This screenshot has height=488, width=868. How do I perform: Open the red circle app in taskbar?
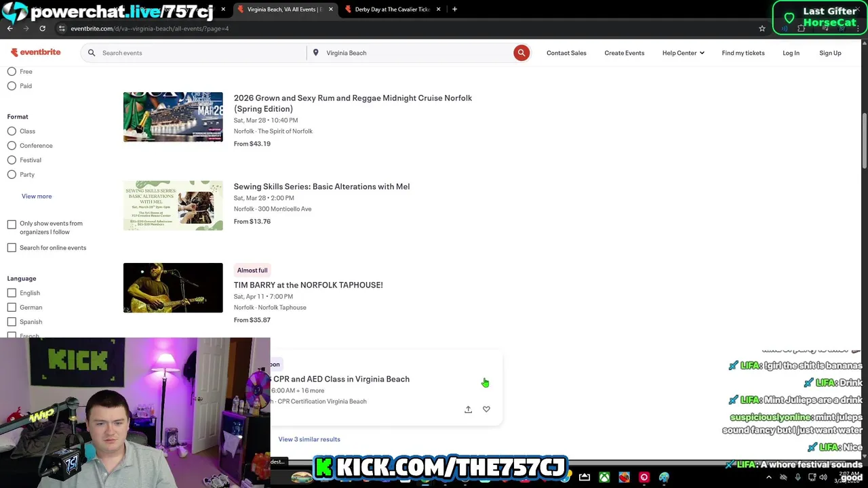644,478
